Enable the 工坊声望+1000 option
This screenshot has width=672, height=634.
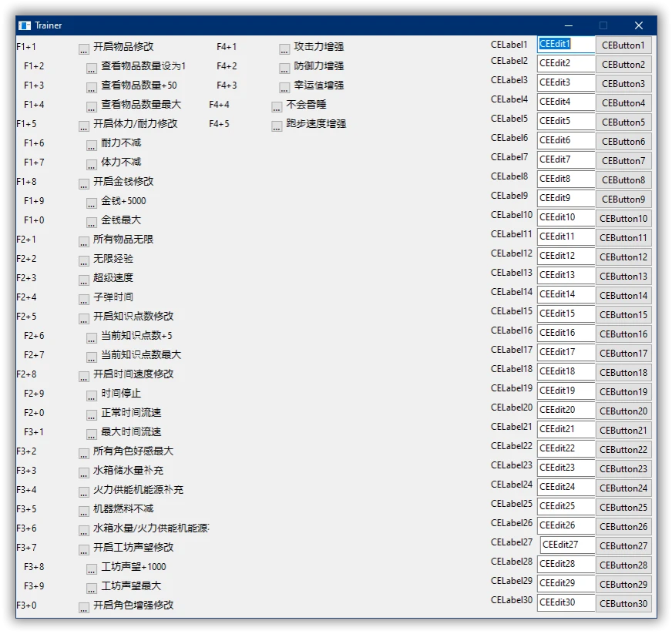point(90,567)
